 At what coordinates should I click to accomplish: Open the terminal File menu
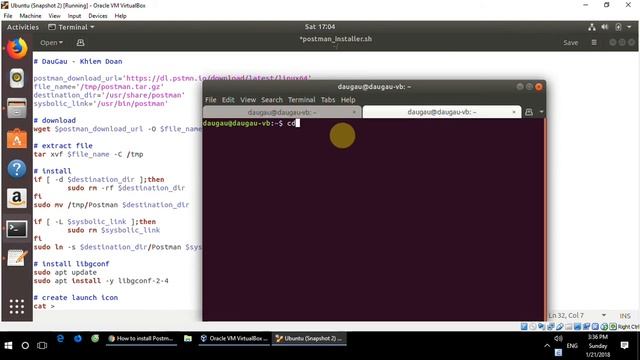click(x=211, y=100)
